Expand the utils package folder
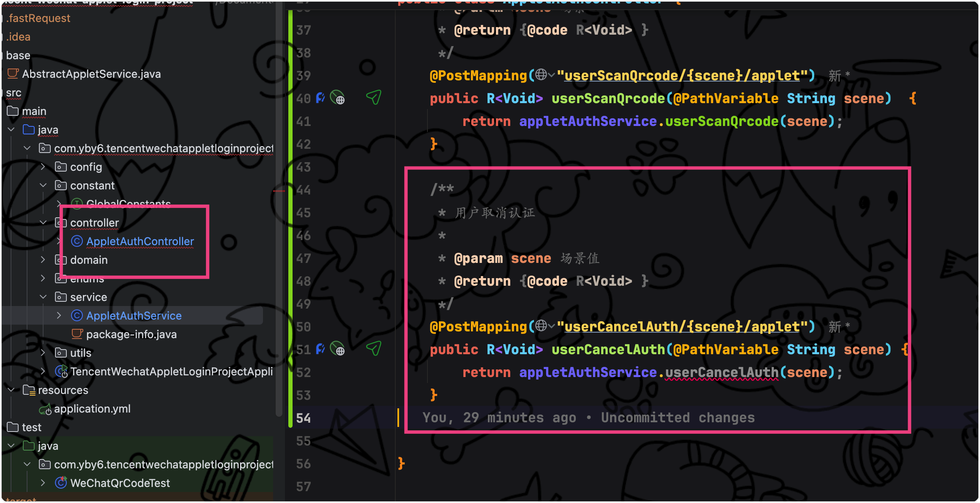Image resolution: width=980 pixels, height=503 pixels. [43, 353]
